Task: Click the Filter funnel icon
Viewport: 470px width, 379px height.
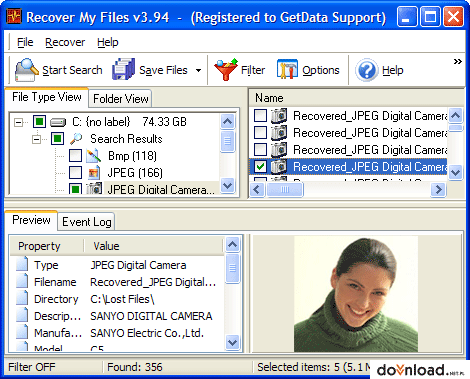Action: (226, 69)
